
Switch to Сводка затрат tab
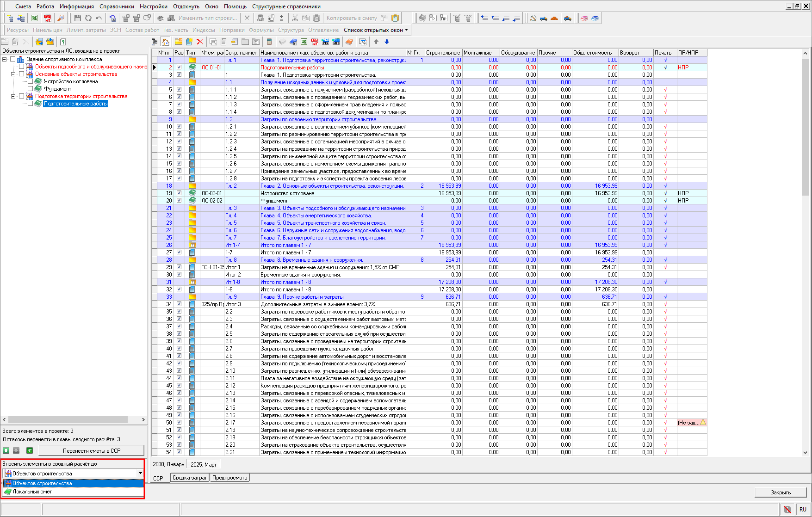[x=190, y=478]
